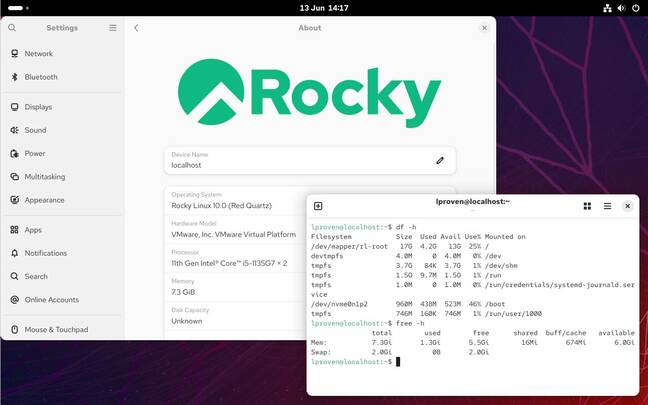Click the Mouse & Touchpad icon
The height and width of the screenshot is (405, 648).
(14, 329)
